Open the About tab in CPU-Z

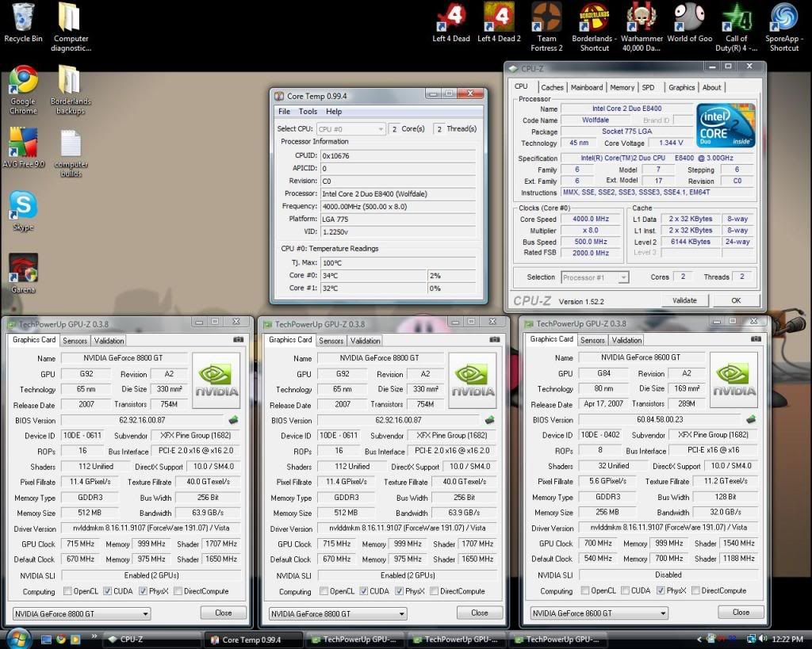click(711, 87)
